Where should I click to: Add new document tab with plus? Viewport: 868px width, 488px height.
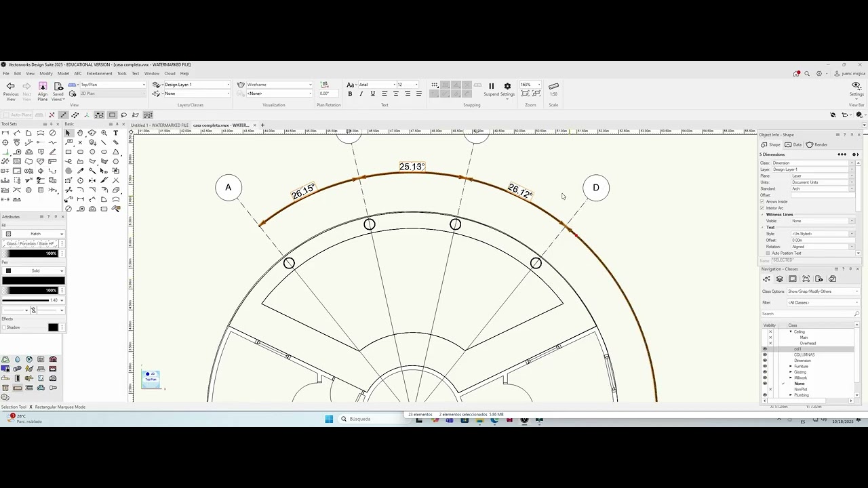coord(262,125)
